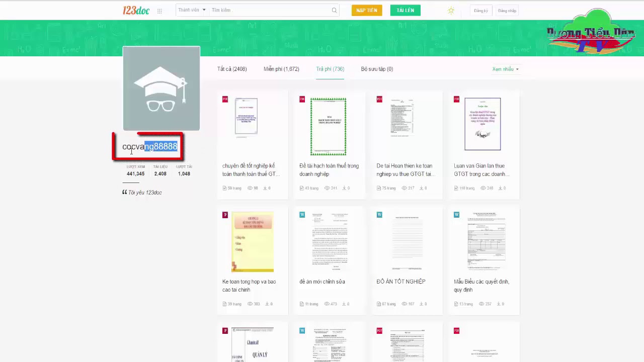This screenshot has width=644, height=362.
Task: Select the Tất cả (2408) tab
Action: (232, 69)
